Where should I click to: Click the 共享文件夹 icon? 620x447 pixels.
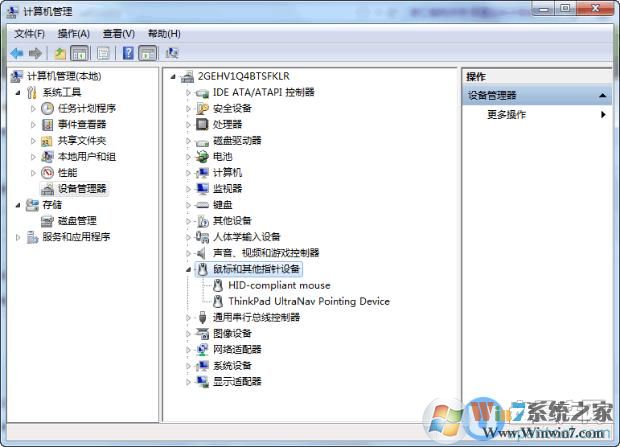(47, 141)
